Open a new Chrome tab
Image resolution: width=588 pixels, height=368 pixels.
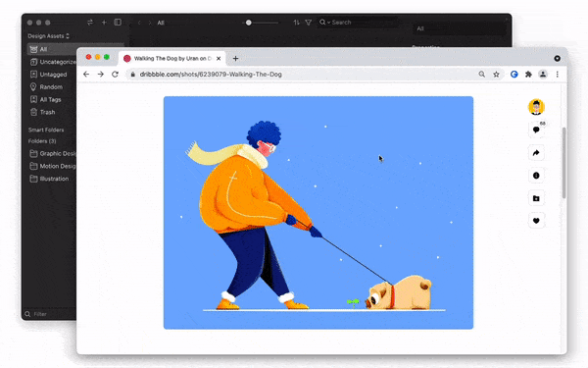point(235,58)
